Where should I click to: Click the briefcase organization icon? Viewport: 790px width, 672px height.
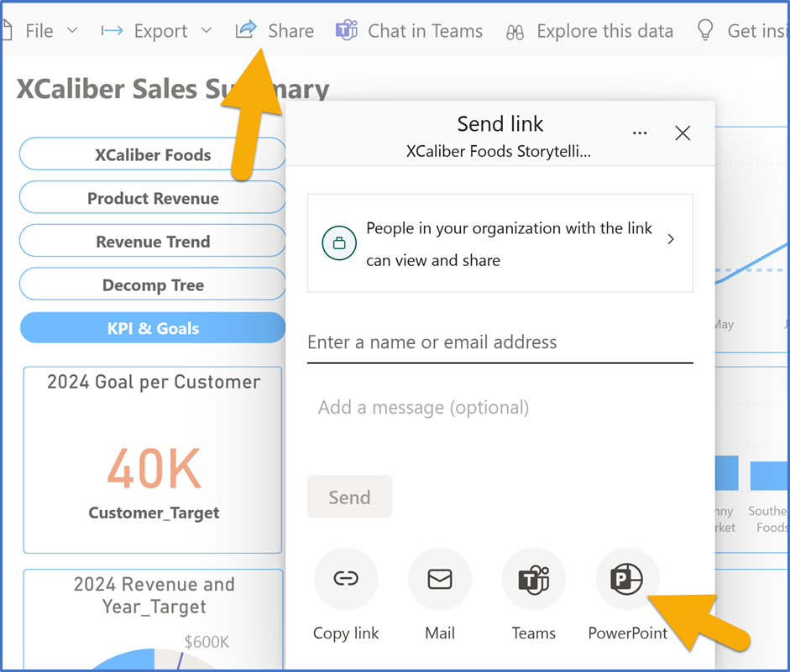tap(339, 243)
